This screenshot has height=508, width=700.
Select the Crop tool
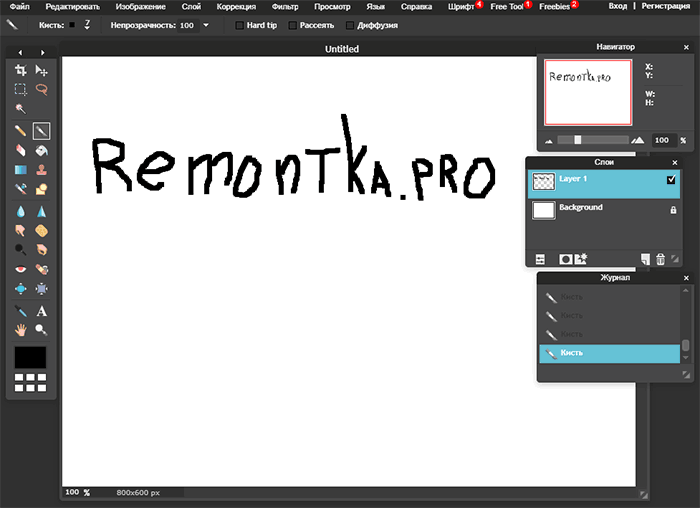pos(21,70)
